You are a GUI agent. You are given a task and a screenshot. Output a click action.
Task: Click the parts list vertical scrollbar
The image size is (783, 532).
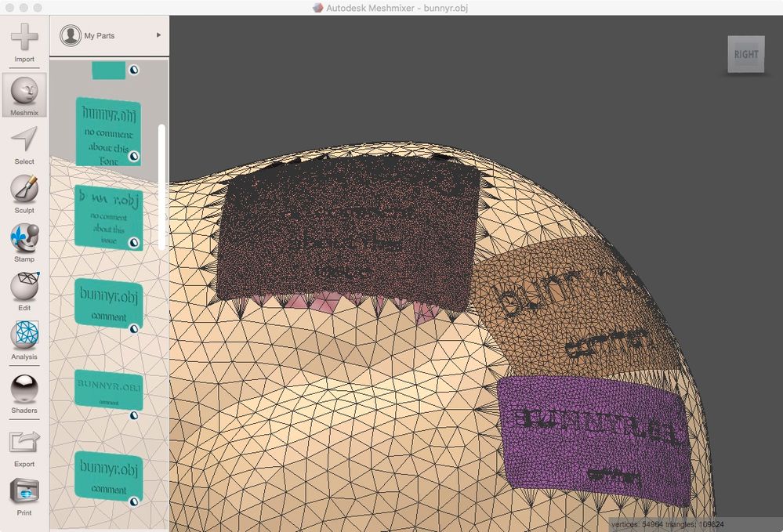[161, 187]
